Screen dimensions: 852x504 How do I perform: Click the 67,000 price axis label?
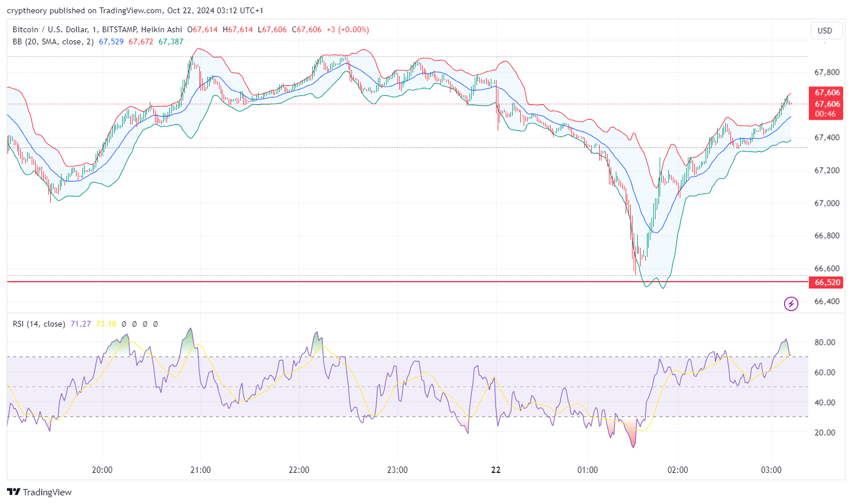[827, 203]
